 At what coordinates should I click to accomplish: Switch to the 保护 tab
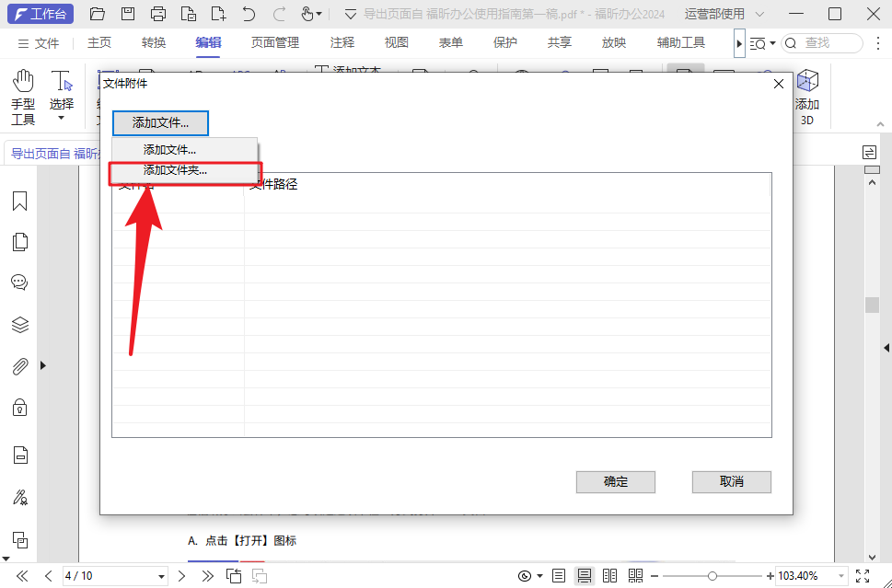505,42
